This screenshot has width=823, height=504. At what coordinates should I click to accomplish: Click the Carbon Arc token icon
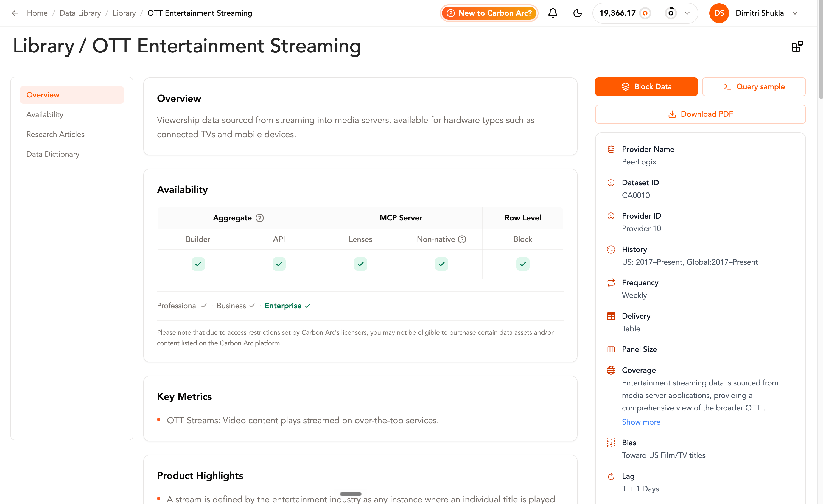(x=671, y=13)
